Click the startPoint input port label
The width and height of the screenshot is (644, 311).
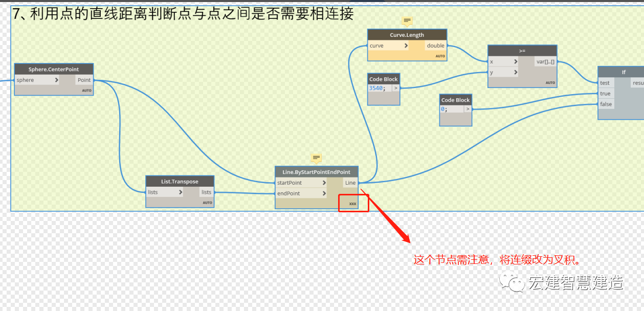pyautogui.click(x=290, y=183)
